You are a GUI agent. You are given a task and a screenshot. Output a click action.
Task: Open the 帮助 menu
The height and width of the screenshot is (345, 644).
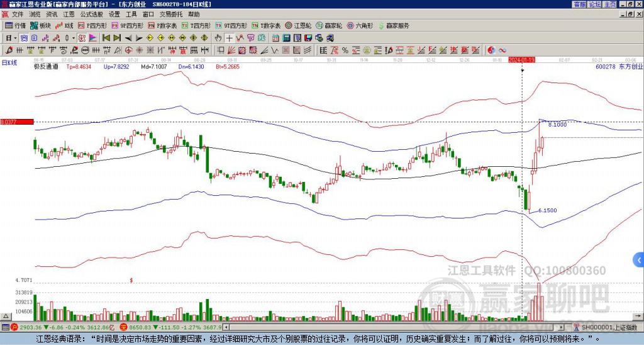(x=194, y=14)
